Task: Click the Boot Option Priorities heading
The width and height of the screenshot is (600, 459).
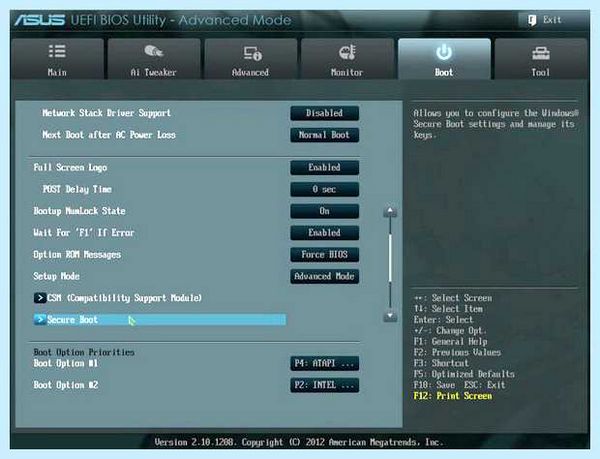Action: click(x=84, y=352)
